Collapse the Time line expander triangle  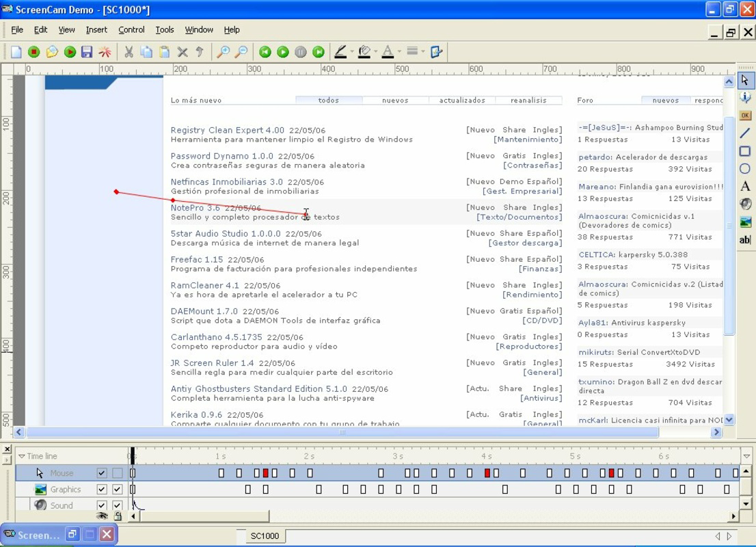[22, 456]
